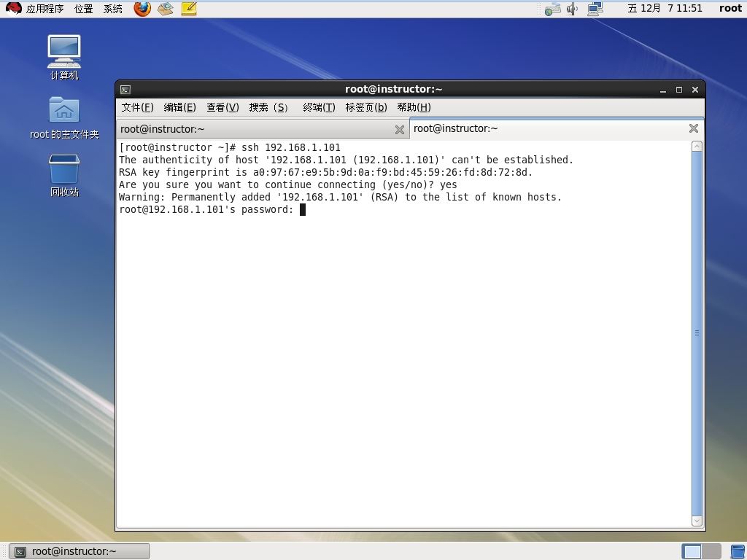Click the terminal vertical scrollbar thumb
The height and width of the screenshot is (560, 747).
[x=697, y=333]
